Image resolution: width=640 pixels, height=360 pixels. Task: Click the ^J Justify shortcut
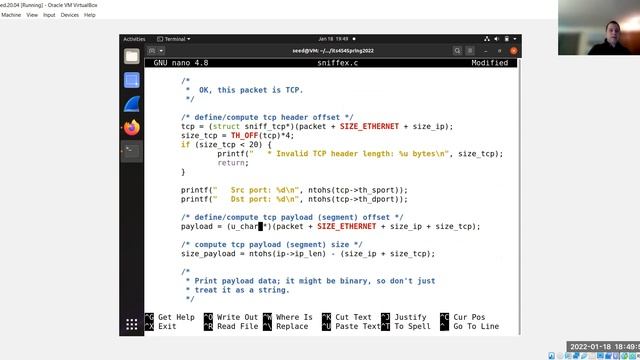tap(404, 317)
